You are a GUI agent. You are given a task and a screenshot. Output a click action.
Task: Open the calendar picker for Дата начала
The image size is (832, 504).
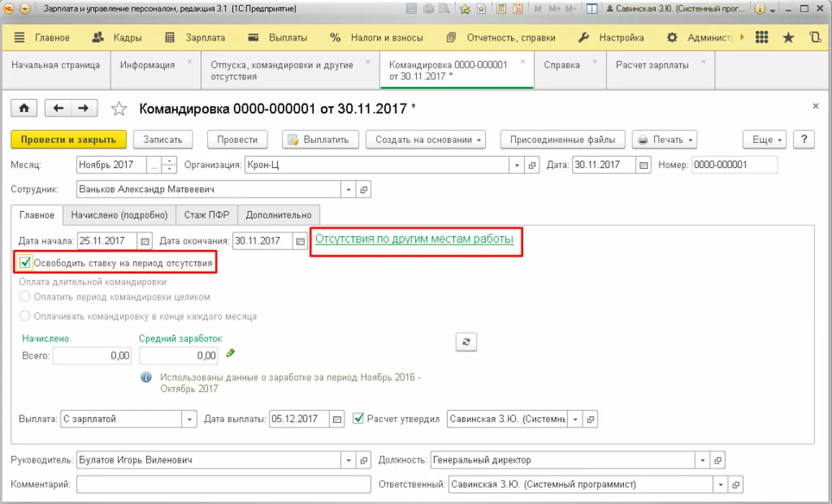tap(145, 241)
